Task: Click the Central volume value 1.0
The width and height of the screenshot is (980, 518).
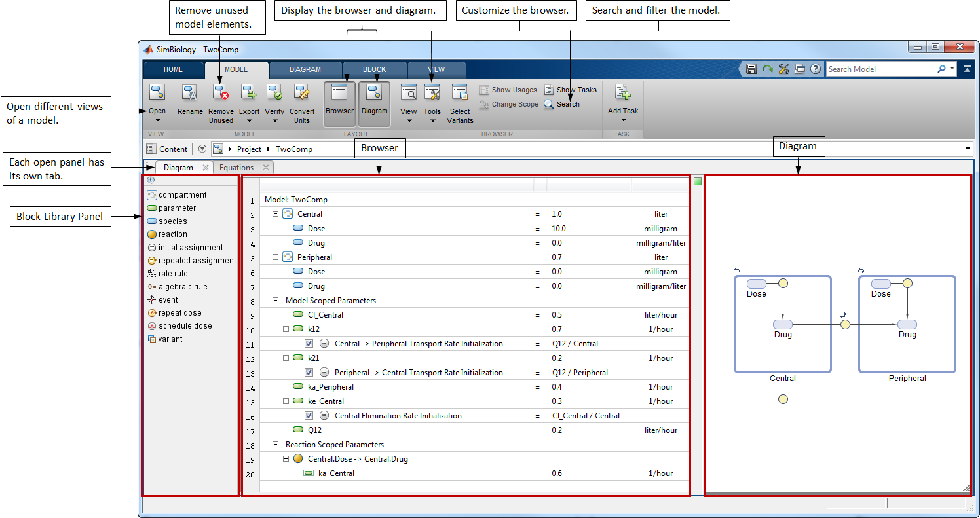Action: [557, 214]
